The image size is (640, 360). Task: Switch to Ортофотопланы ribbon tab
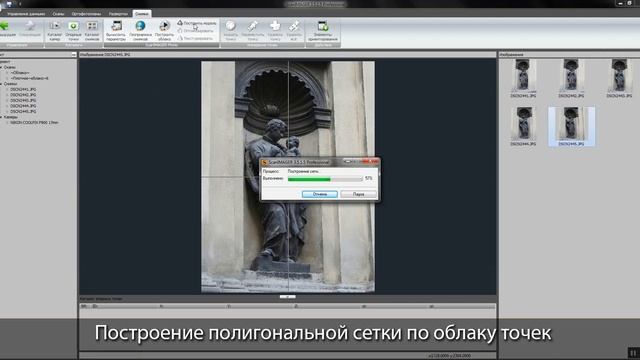(87, 14)
